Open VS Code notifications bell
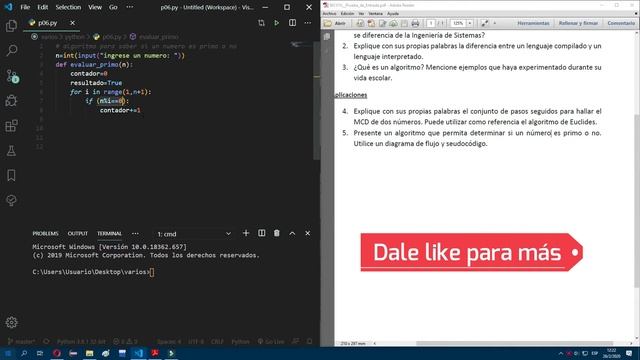The image size is (640, 360). pyautogui.click(x=309, y=341)
